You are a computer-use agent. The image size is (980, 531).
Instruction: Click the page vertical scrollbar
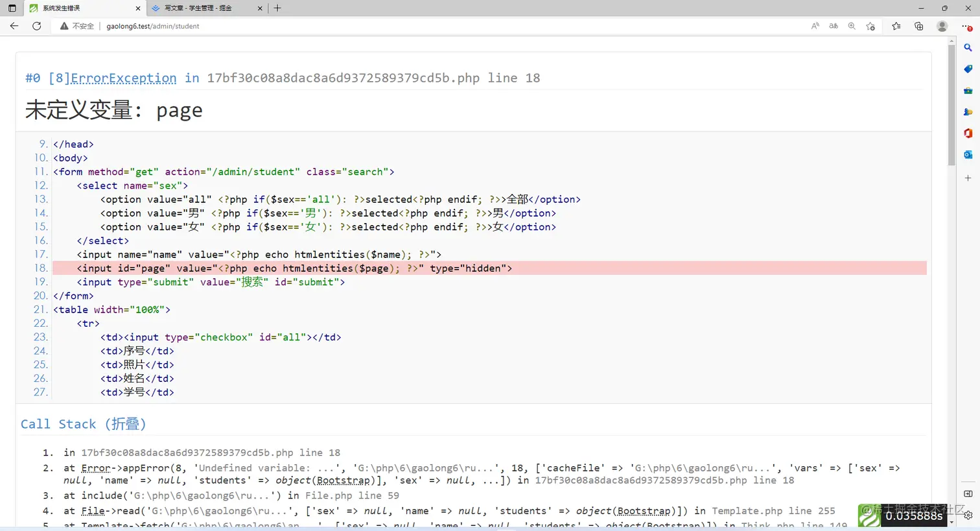point(951,105)
